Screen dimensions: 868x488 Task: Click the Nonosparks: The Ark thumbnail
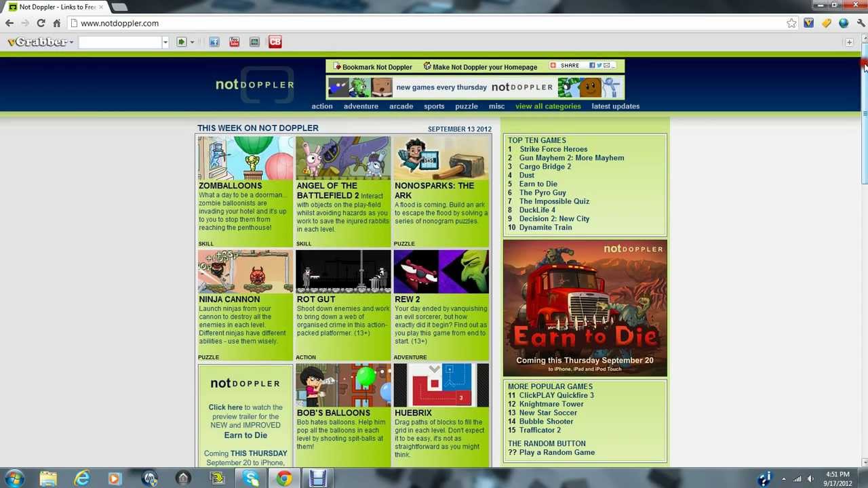(441, 159)
